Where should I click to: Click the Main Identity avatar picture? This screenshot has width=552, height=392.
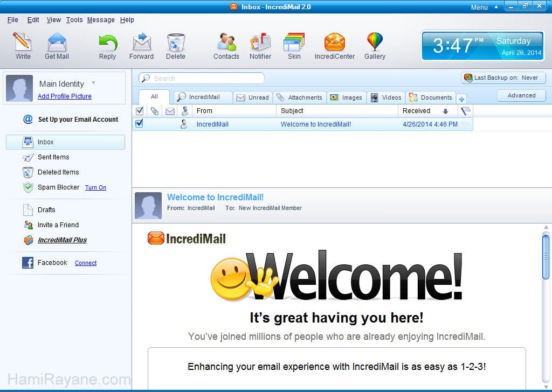pos(19,88)
